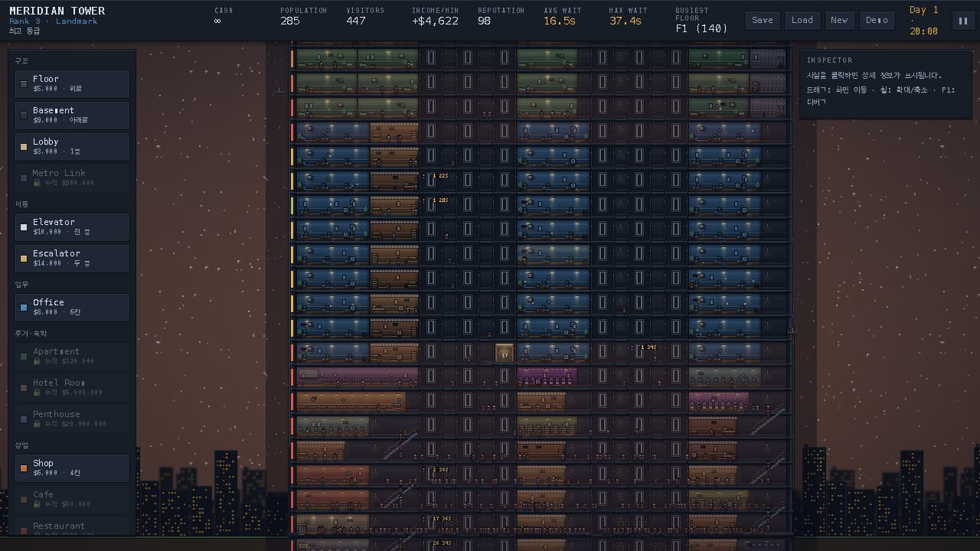Viewport: 980px width, 551px height.
Task: Click the Reputation value 98
Action: click(x=484, y=21)
